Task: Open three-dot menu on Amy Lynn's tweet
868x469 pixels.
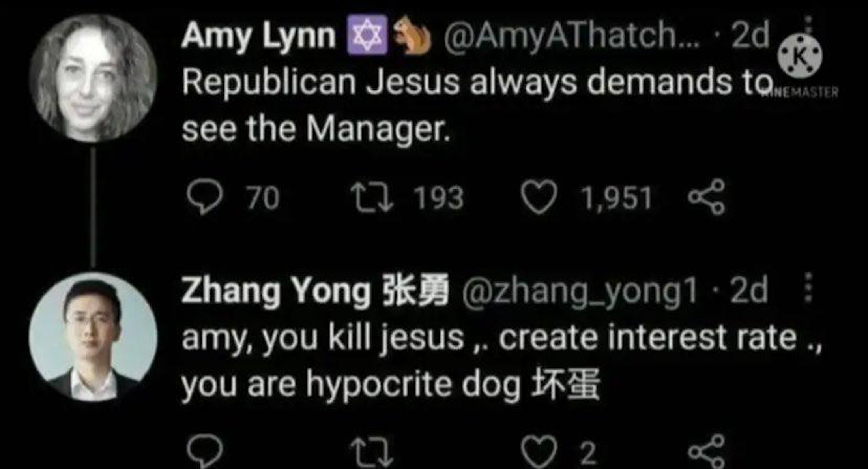Action: (808, 24)
